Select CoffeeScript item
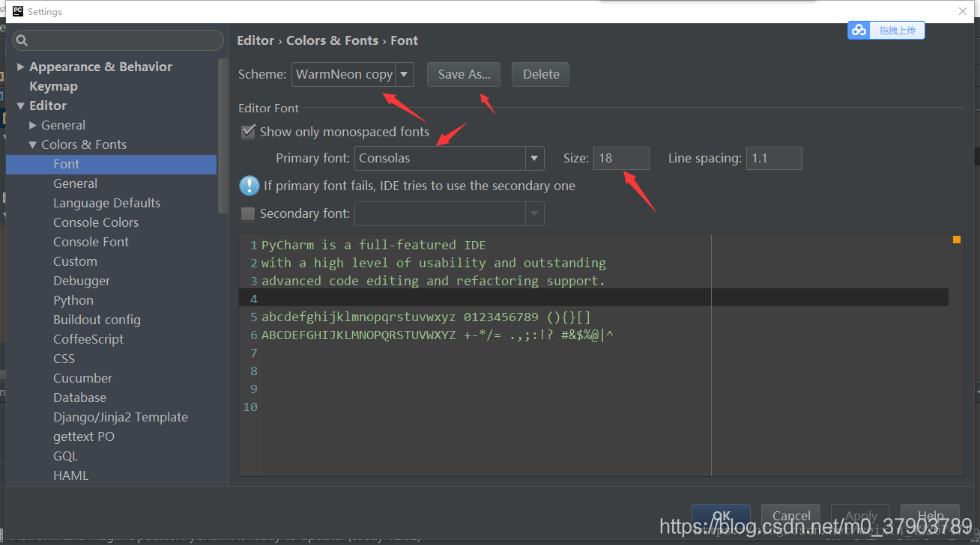 click(88, 339)
